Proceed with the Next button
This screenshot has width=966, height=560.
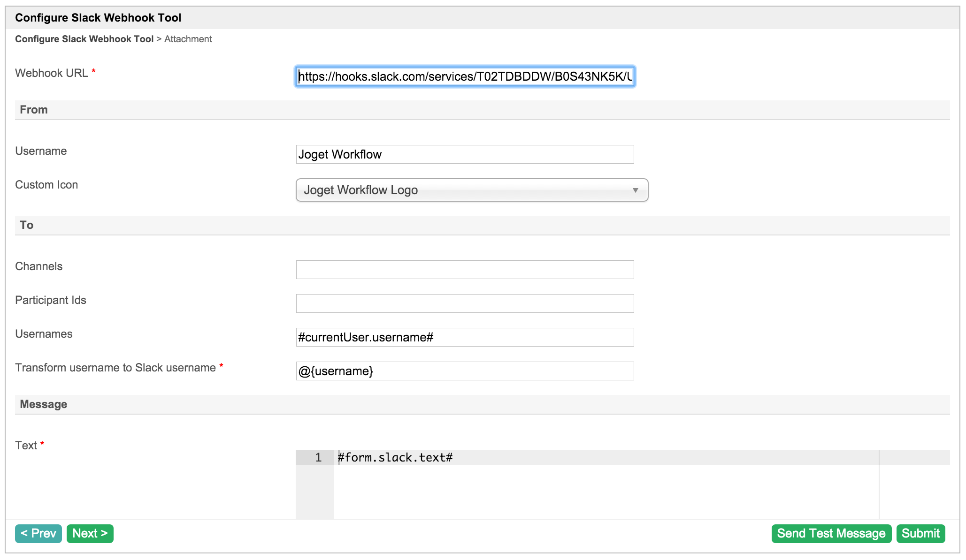[90, 534]
